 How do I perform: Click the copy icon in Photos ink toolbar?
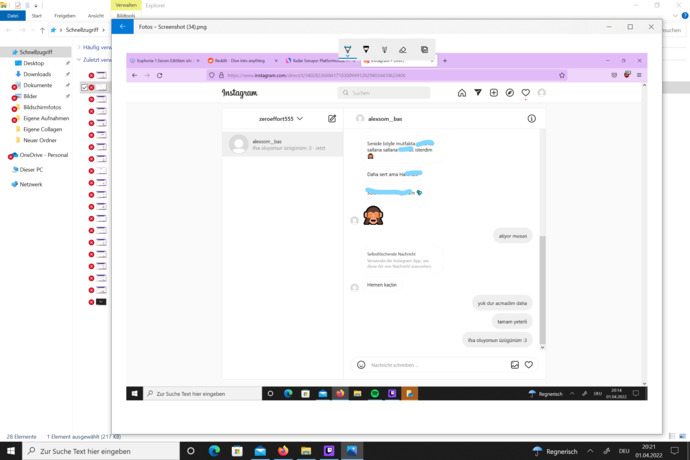click(424, 49)
